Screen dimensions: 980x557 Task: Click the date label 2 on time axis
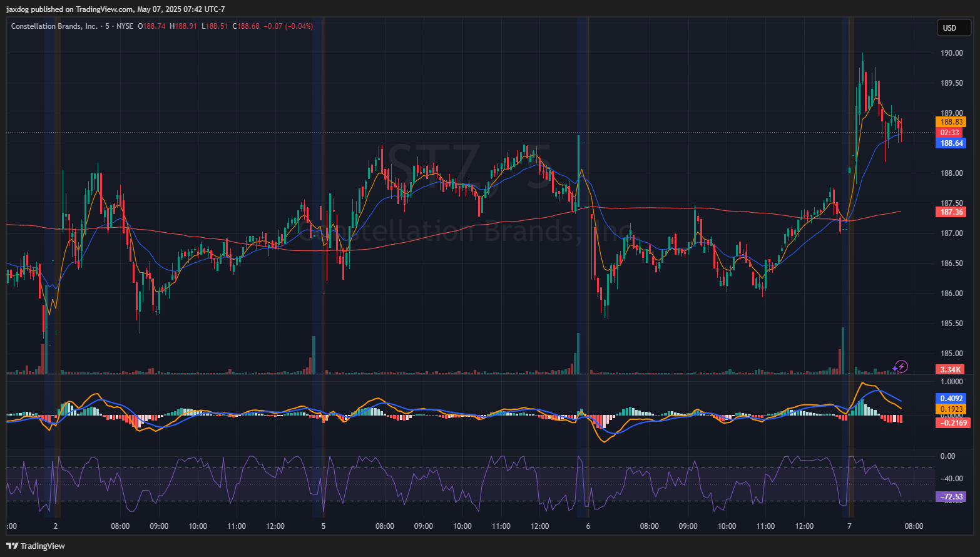[x=56, y=526]
